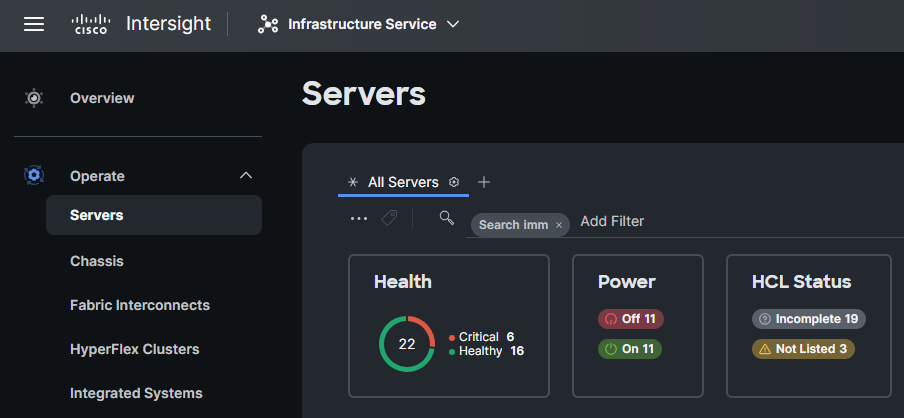904x418 pixels.
Task: Click the Infrastructure Service nodes icon
Action: (268, 24)
